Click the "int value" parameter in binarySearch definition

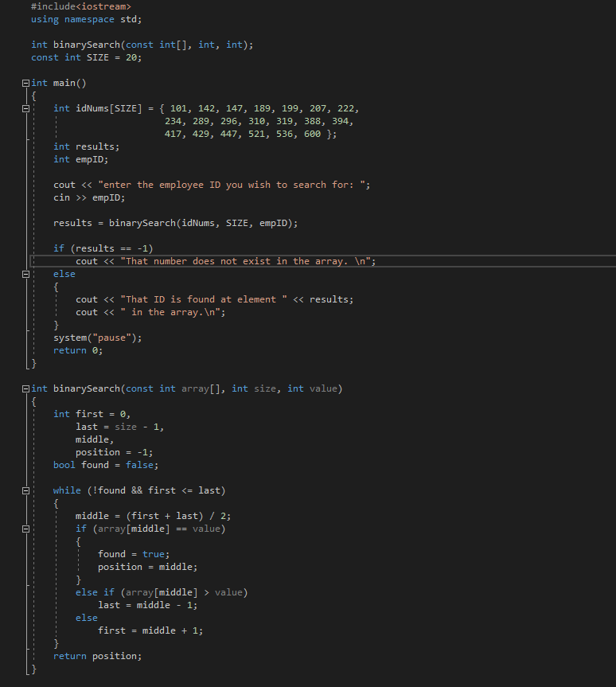tap(312, 388)
